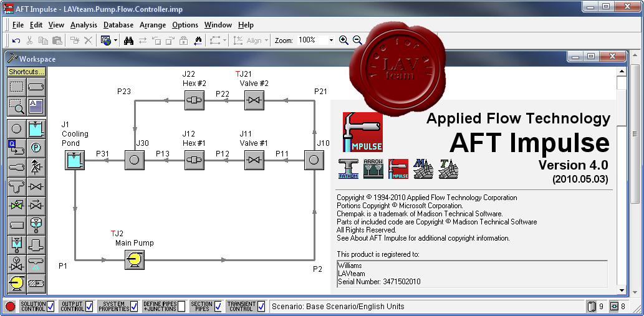Screen dimensions: 644x316
Task: Toggle the System Properties checkbox
Action: pos(133,306)
